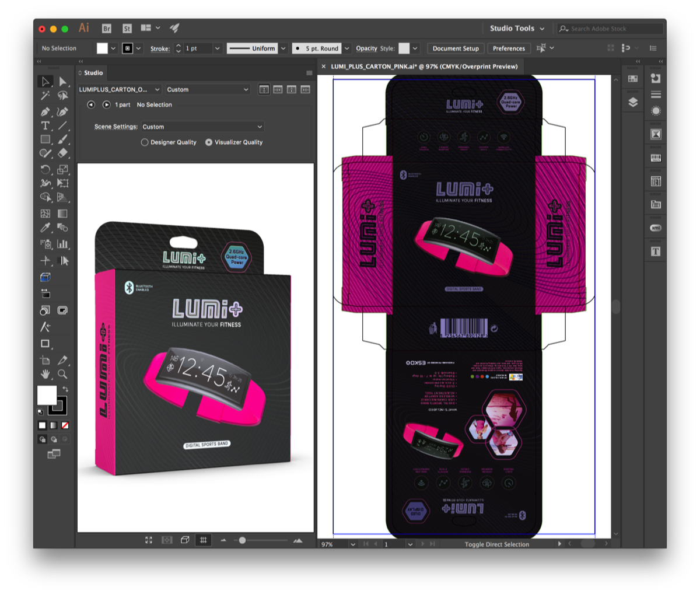
Task: Open the Layers panel icon
Action: point(633,102)
